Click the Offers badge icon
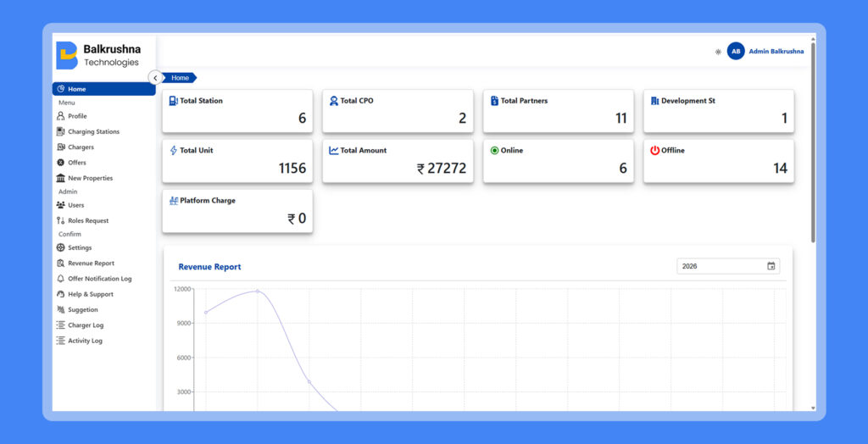The width and height of the screenshot is (868, 444). 61,163
